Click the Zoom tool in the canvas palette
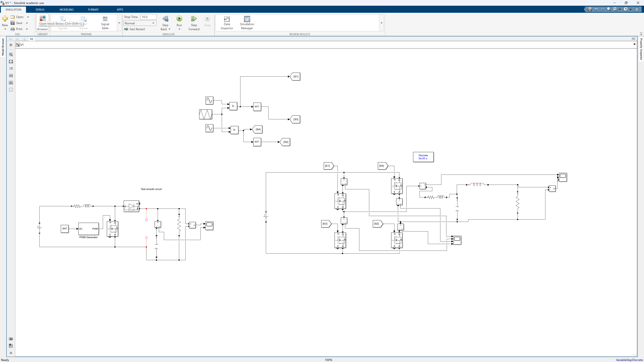Viewport: 644px width, 362px height. tap(11, 54)
